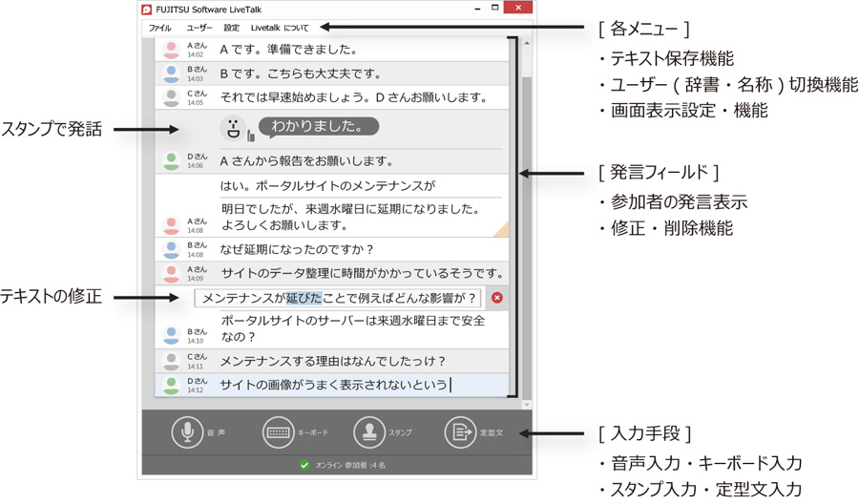Click the scroll down arrow of the chat scrollbar
This screenshot has height=504, width=859.
[527, 405]
